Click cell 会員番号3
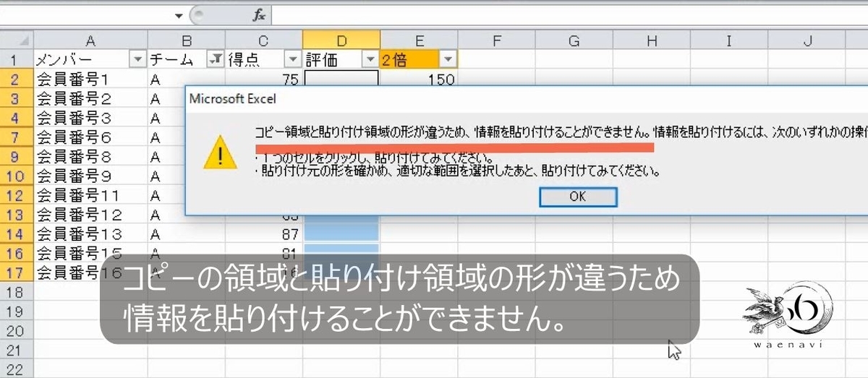The height and width of the screenshot is (378, 868). click(90, 118)
